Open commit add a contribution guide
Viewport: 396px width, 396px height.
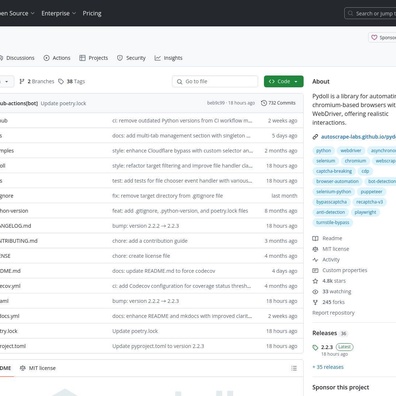tap(150, 241)
